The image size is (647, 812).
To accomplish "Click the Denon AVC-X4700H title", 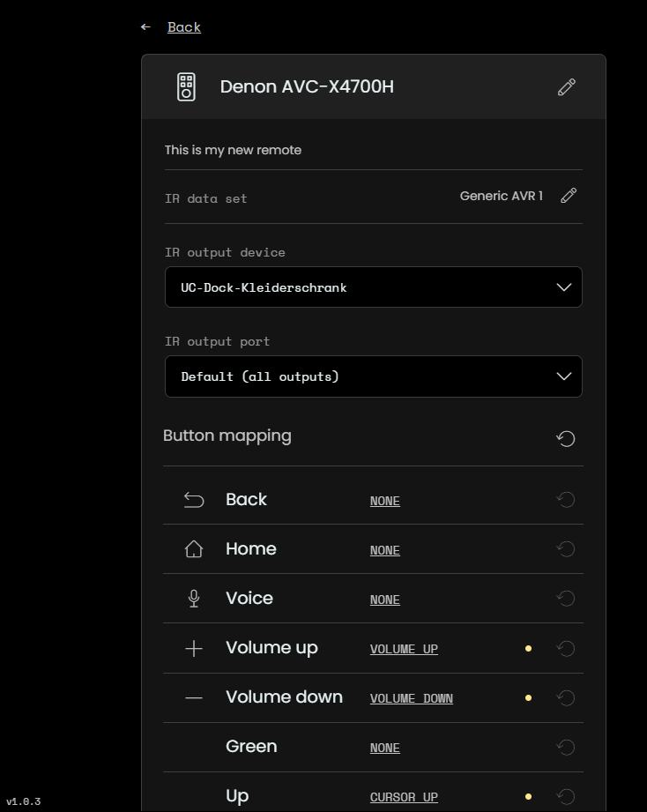I will pos(307,86).
